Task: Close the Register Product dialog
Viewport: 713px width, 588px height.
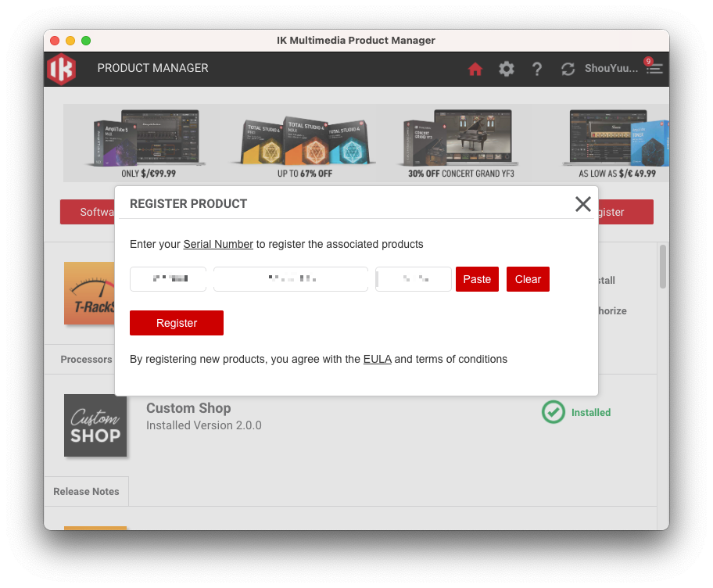Action: [583, 204]
